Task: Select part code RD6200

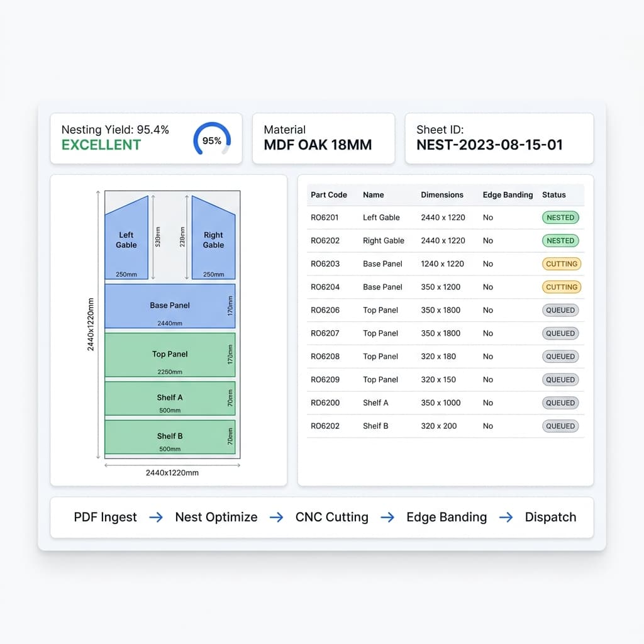Action: (325, 403)
